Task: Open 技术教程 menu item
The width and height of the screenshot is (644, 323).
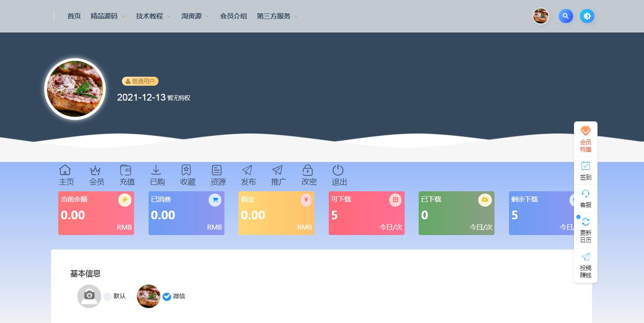Action: pyautogui.click(x=149, y=16)
